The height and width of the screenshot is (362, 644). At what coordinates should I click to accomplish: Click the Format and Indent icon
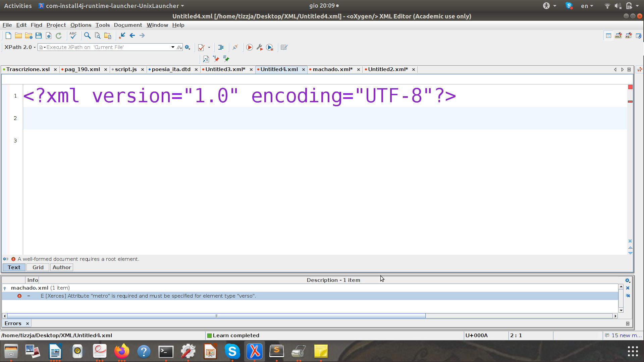point(221,47)
